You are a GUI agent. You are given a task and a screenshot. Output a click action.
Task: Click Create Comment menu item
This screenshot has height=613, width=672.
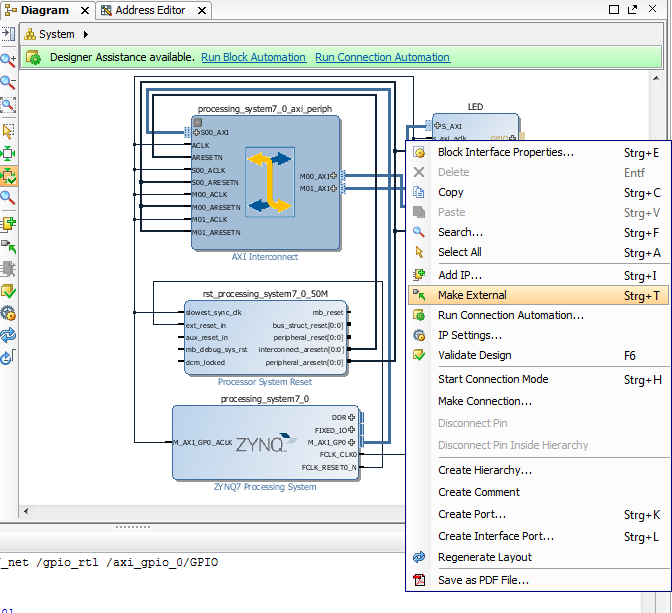click(538, 492)
